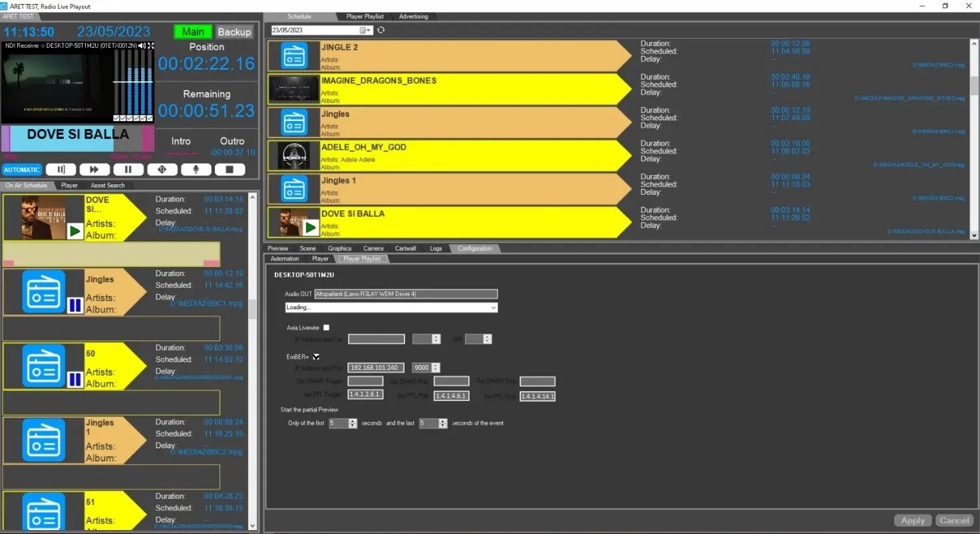This screenshot has width=980, height=534.
Task: Uncheck the EmBER+ checkbox
Action: click(x=316, y=356)
